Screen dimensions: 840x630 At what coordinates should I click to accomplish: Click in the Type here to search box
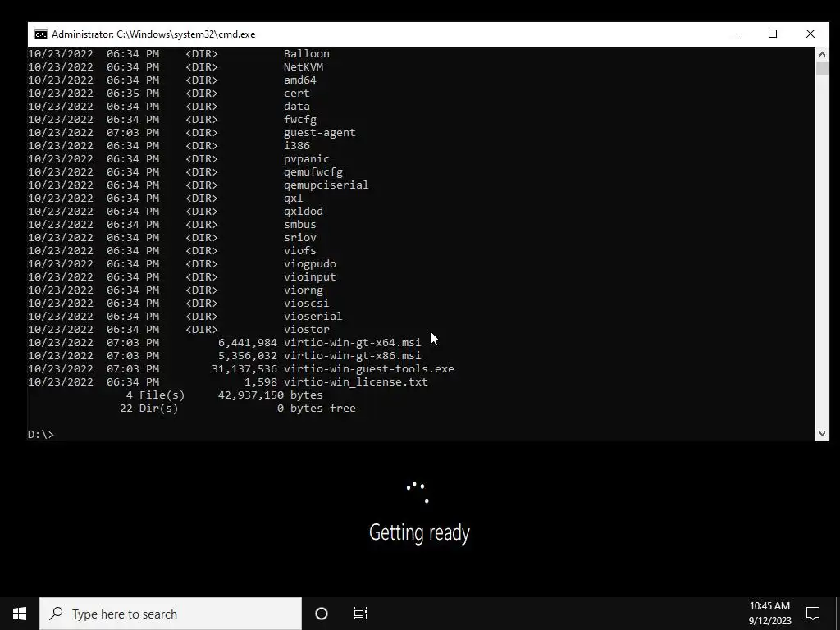click(x=171, y=614)
